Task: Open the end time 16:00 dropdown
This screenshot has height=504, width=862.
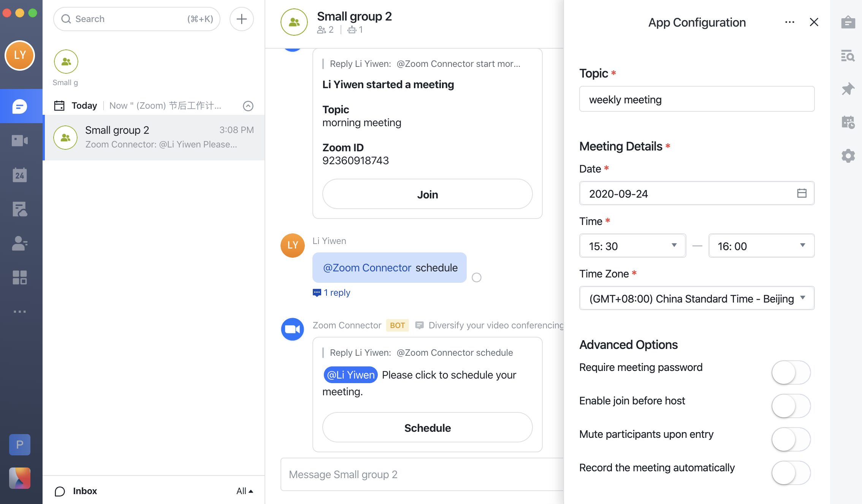Action: 761,246
